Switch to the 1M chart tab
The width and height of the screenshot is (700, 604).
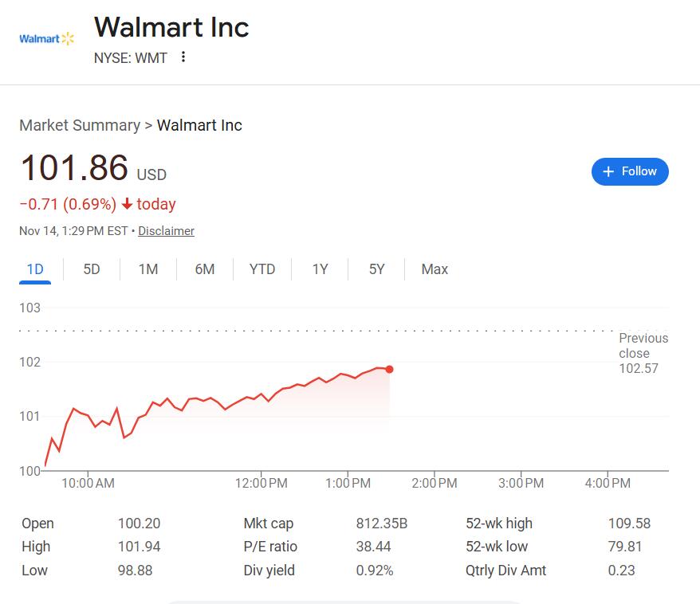click(x=148, y=269)
